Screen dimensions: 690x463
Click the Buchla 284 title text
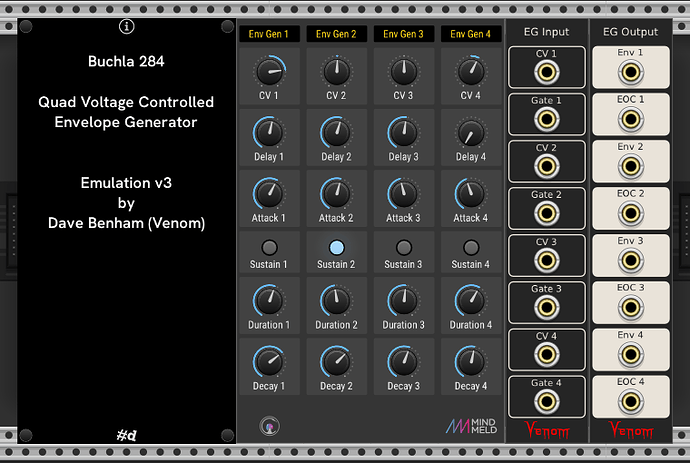[x=126, y=61]
